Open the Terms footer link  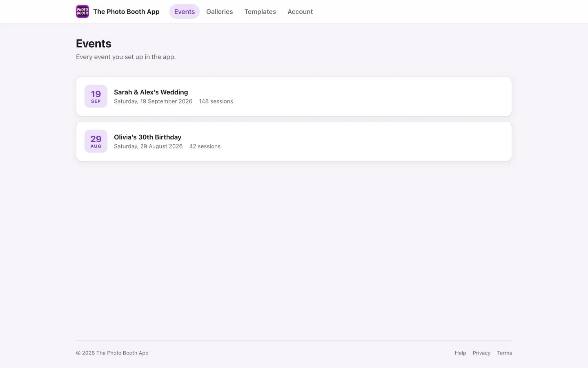[x=504, y=353]
